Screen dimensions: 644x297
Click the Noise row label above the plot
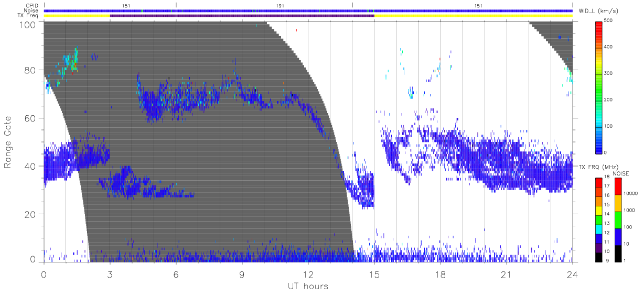31,10
